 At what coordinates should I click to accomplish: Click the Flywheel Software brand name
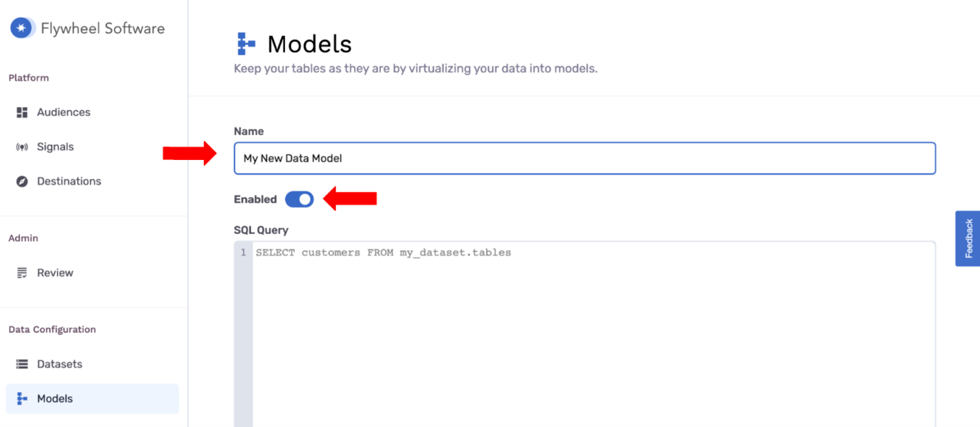pos(103,28)
